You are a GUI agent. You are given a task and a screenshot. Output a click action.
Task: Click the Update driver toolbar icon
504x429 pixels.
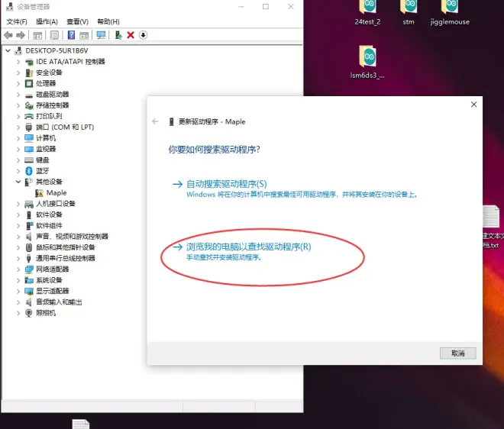[118, 35]
